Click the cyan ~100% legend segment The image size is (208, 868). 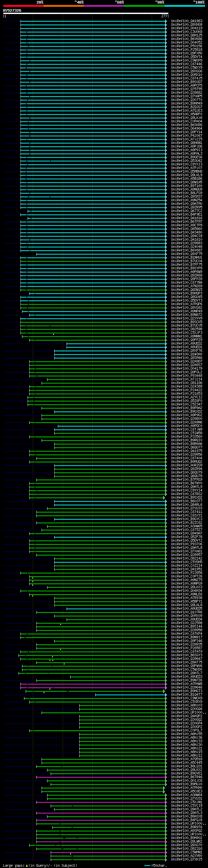(x=185, y=6)
